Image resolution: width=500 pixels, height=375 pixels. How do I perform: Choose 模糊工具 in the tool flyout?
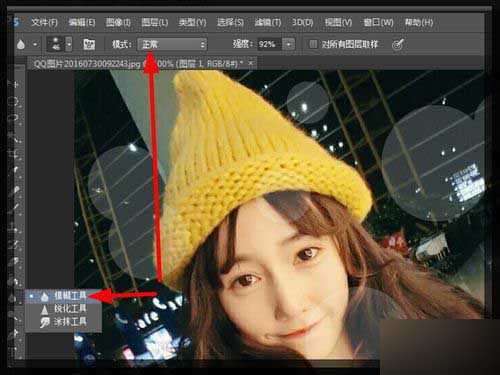click(63, 296)
